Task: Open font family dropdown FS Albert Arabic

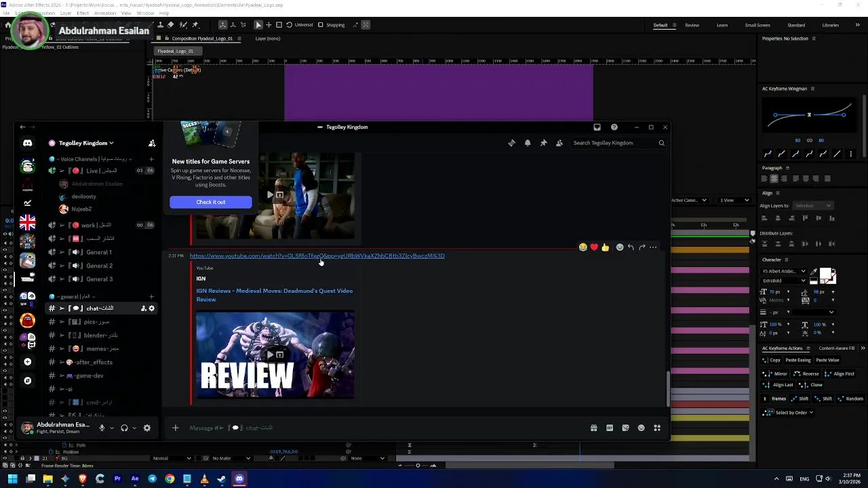Action: point(784,271)
